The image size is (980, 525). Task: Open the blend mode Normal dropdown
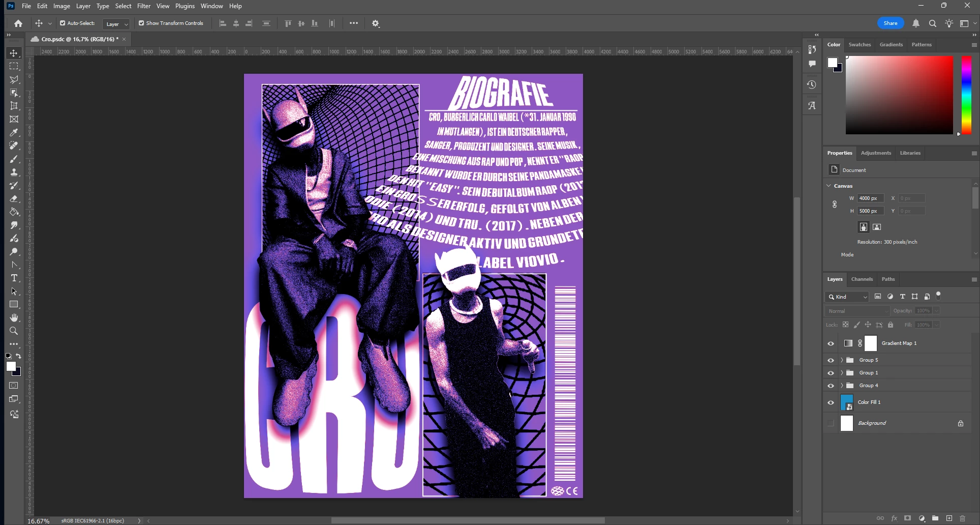point(857,311)
